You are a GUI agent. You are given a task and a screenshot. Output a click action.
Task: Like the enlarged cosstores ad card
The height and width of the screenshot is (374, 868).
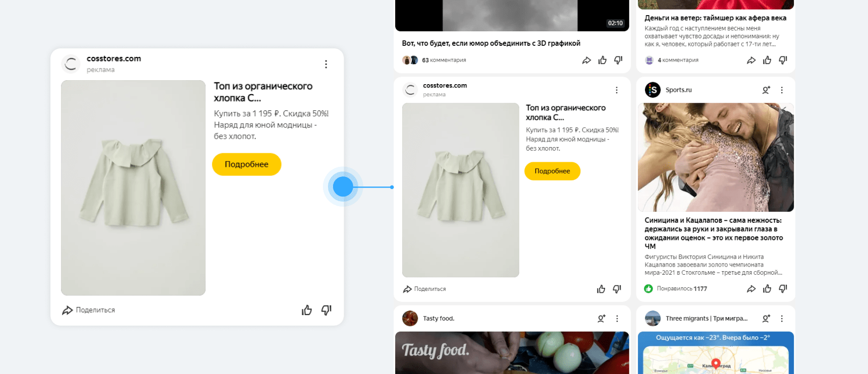tap(307, 310)
